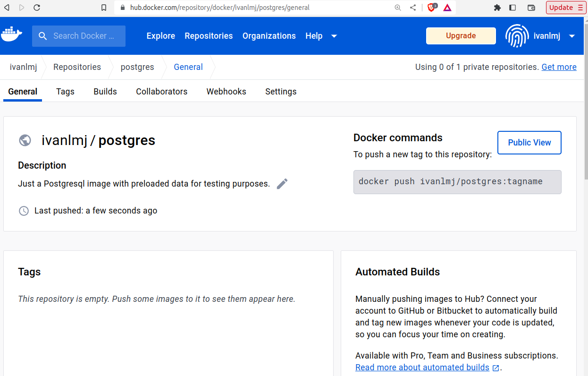Viewport: 588px width, 376px height.
Task: Click the share icon in the address bar
Action: pos(413,8)
